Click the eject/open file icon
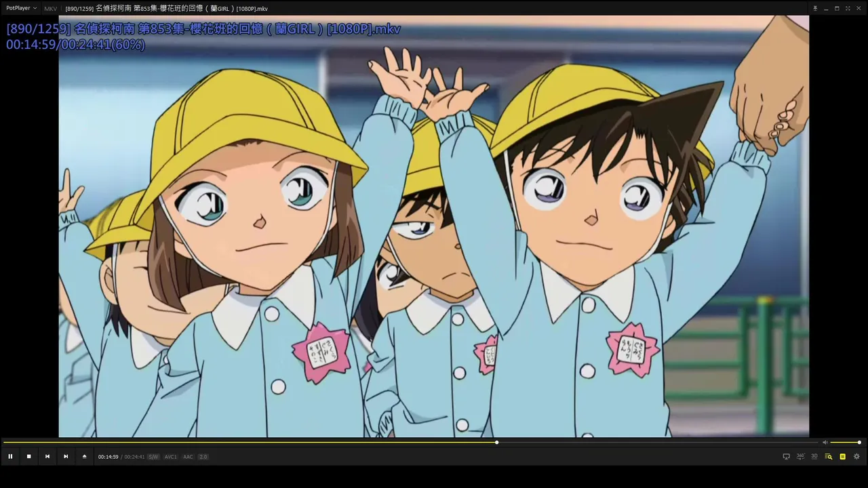 pyautogui.click(x=84, y=457)
